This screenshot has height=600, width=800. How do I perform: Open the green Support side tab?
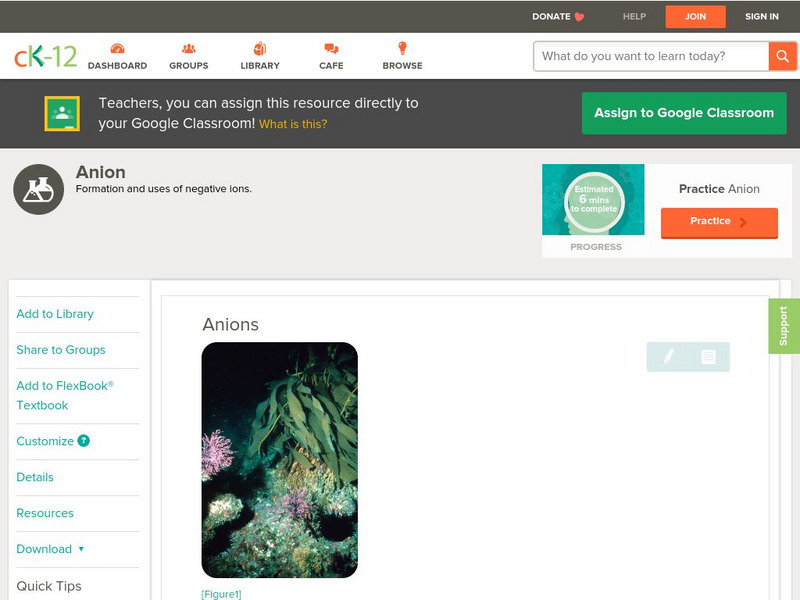[784, 326]
